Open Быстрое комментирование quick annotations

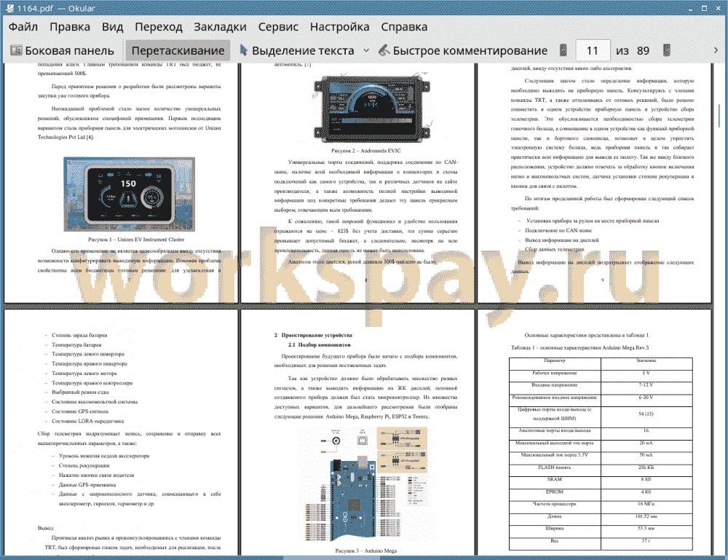coord(462,50)
